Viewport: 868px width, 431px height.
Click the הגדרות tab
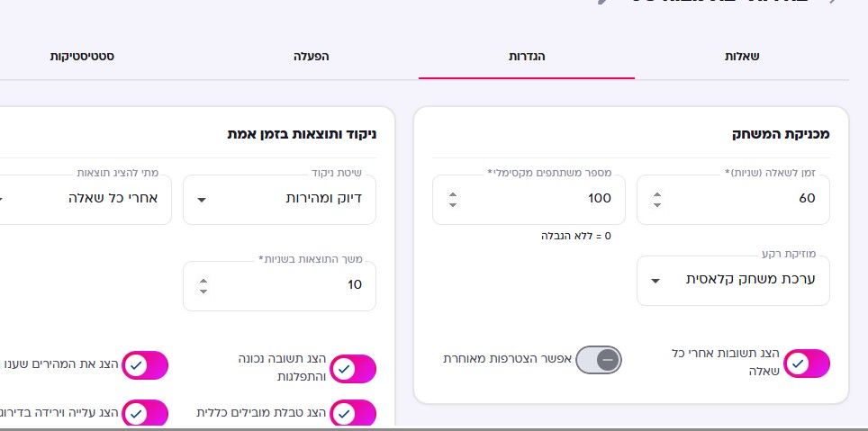(x=527, y=57)
